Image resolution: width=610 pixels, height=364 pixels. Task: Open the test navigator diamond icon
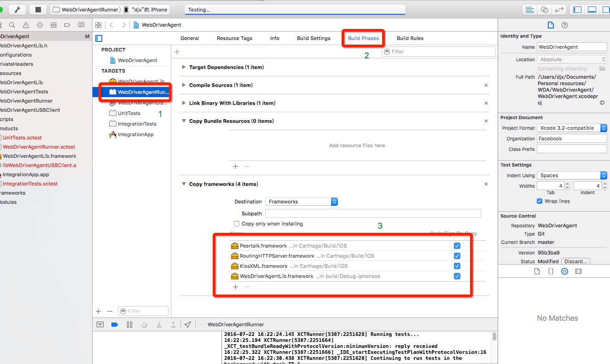coord(40,25)
